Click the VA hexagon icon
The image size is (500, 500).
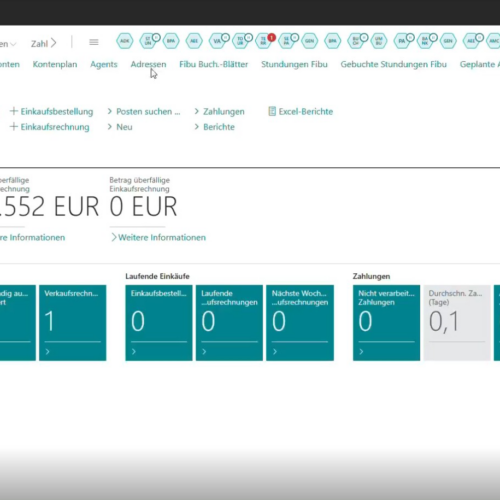tap(218, 41)
